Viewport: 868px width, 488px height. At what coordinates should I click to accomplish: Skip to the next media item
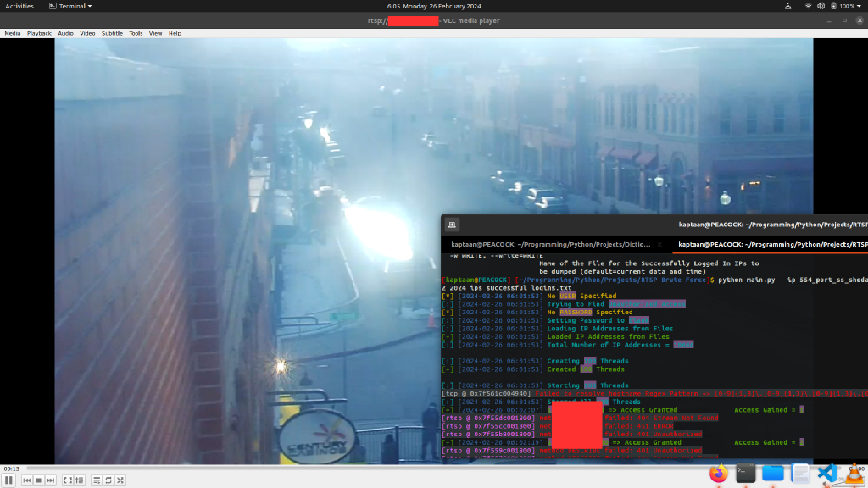click(52, 480)
